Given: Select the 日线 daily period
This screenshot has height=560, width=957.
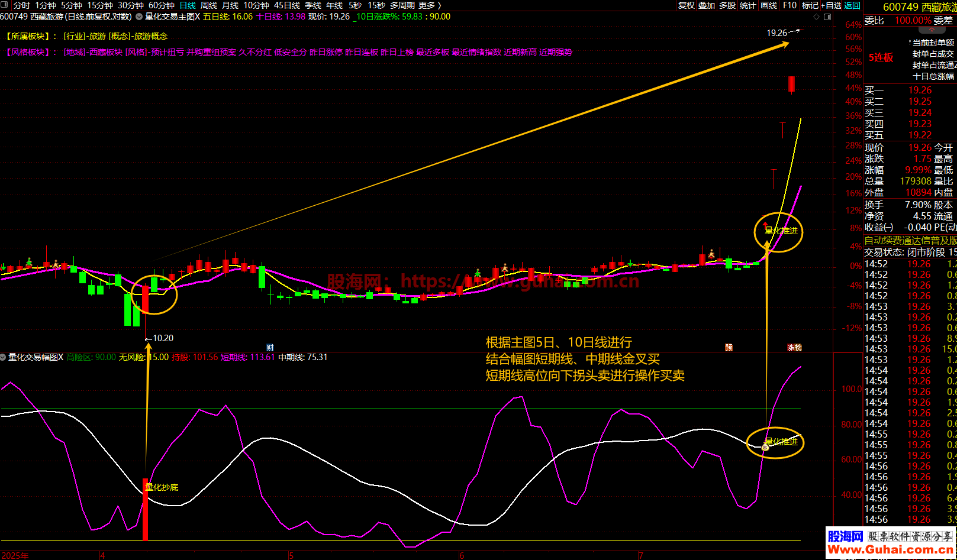Looking at the screenshot, I should tap(188, 5).
